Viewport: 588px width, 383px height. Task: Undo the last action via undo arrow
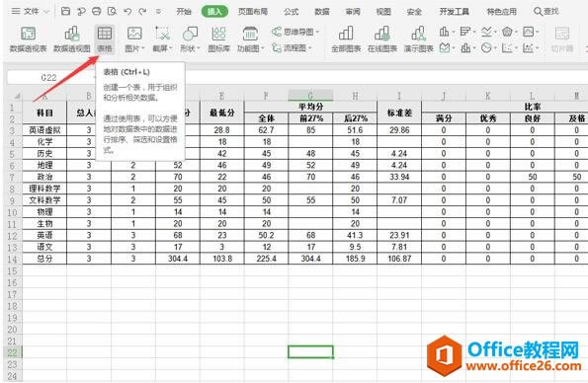point(127,11)
